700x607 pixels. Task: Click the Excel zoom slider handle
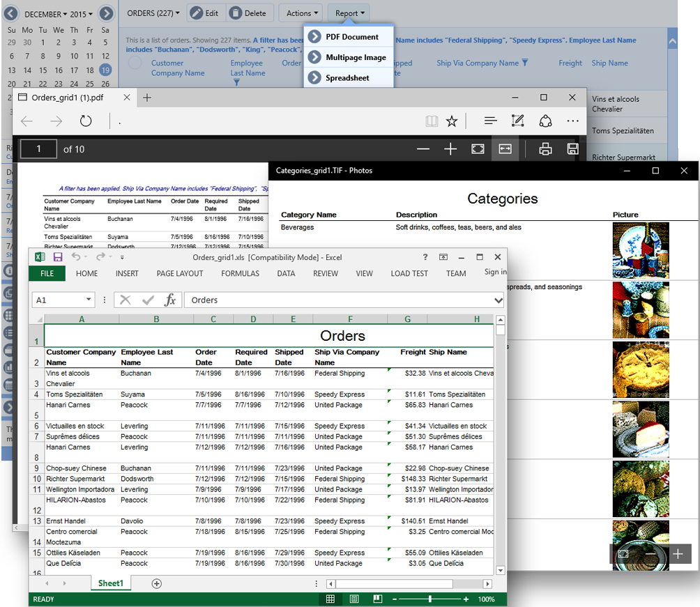pyautogui.click(x=430, y=599)
